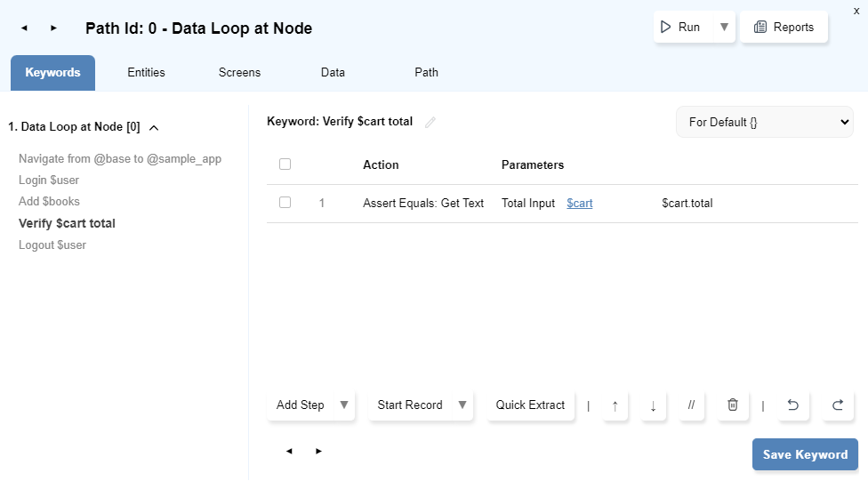Collapse the Data Loop at Node section
Screen dimensions: 868x489
[154, 128]
